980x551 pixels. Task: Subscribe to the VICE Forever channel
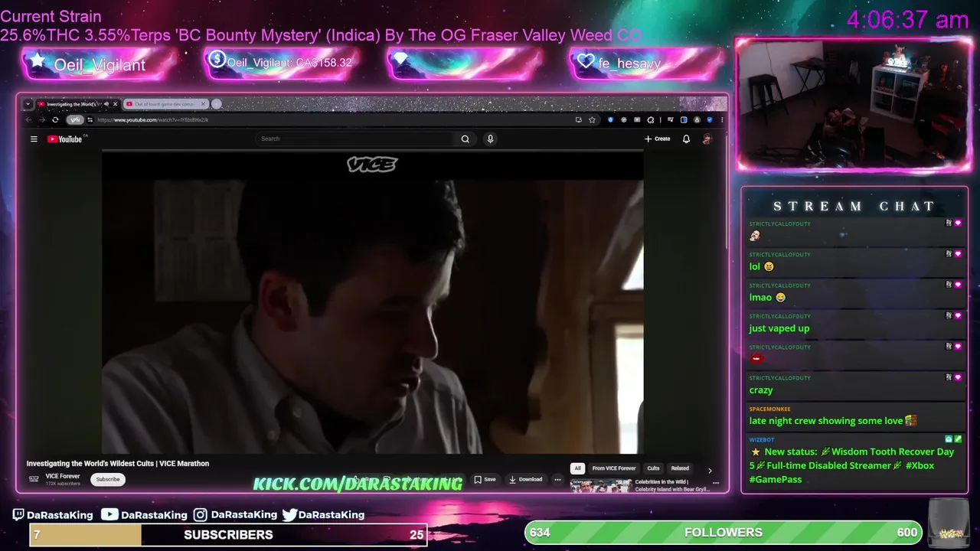[x=108, y=479]
